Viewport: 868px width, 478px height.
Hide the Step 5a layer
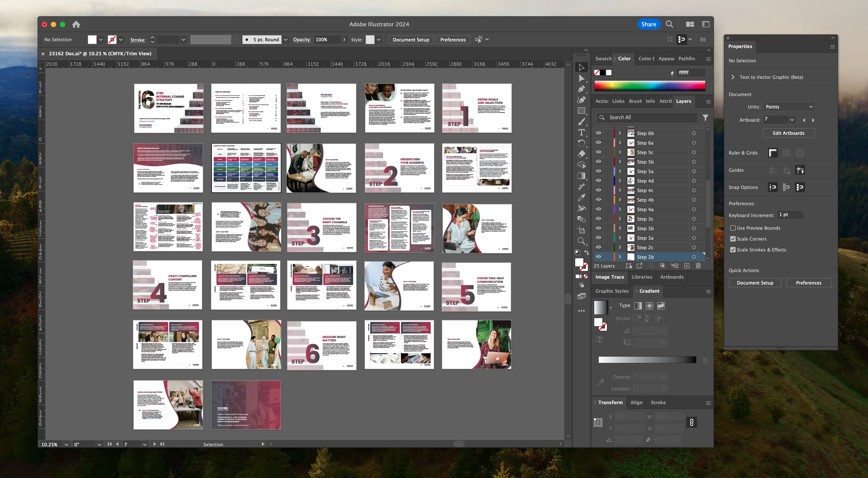[x=599, y=171]
